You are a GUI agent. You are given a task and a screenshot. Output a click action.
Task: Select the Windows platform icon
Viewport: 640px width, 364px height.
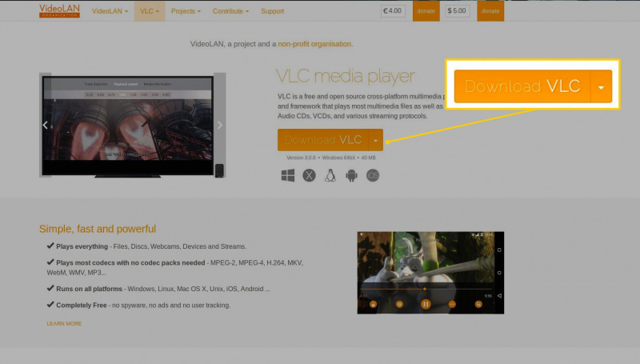288,175
